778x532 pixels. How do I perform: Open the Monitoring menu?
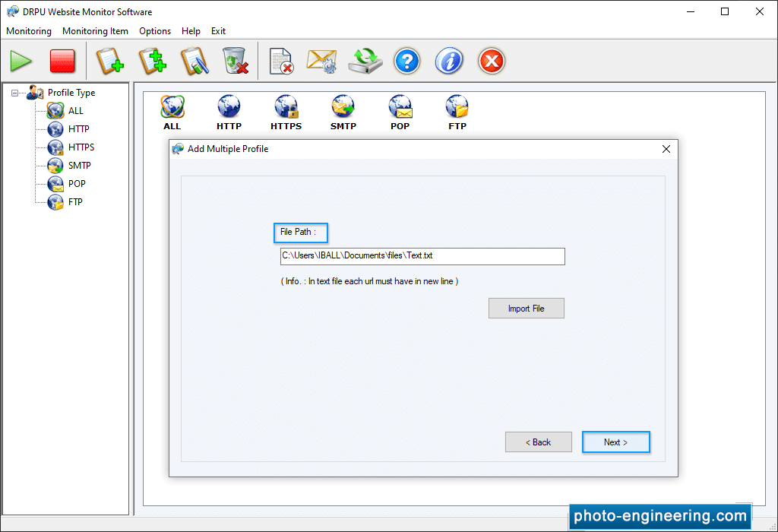(x=29, y=30)
